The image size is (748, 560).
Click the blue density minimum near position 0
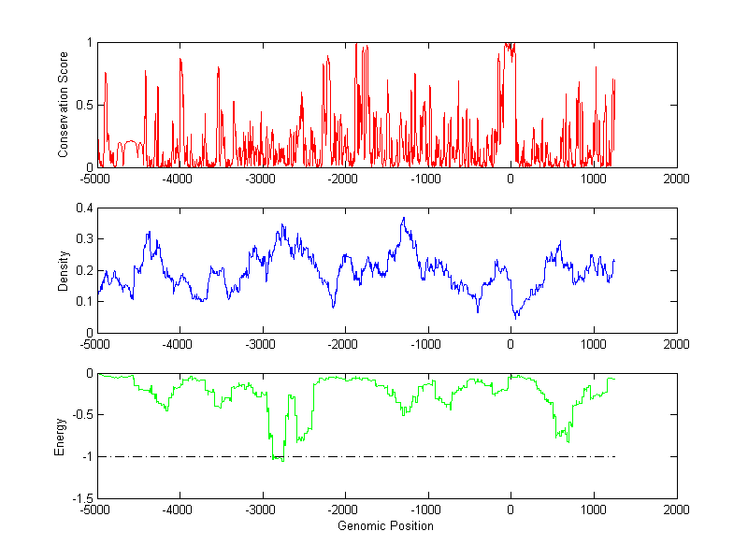516,317
